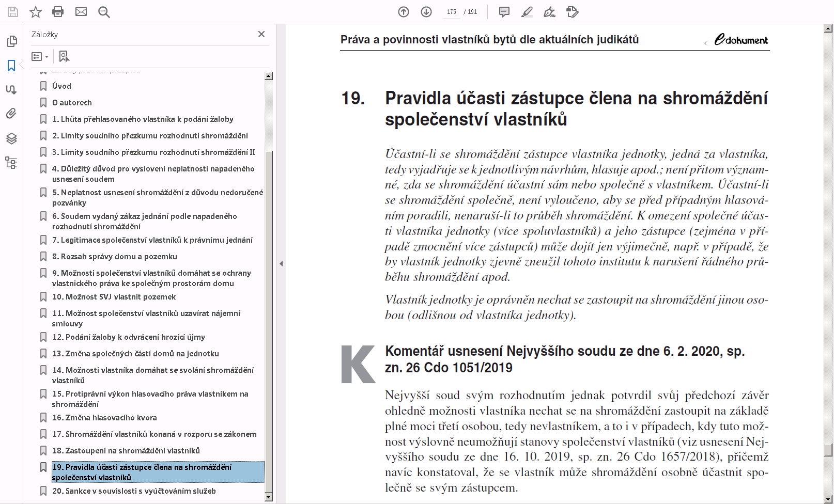Viewport: 834px width, 504px height.
Task: Open bookmark 9. Možnosti společenství vlastníků domáhat
Action: click(x=151, y=278)
